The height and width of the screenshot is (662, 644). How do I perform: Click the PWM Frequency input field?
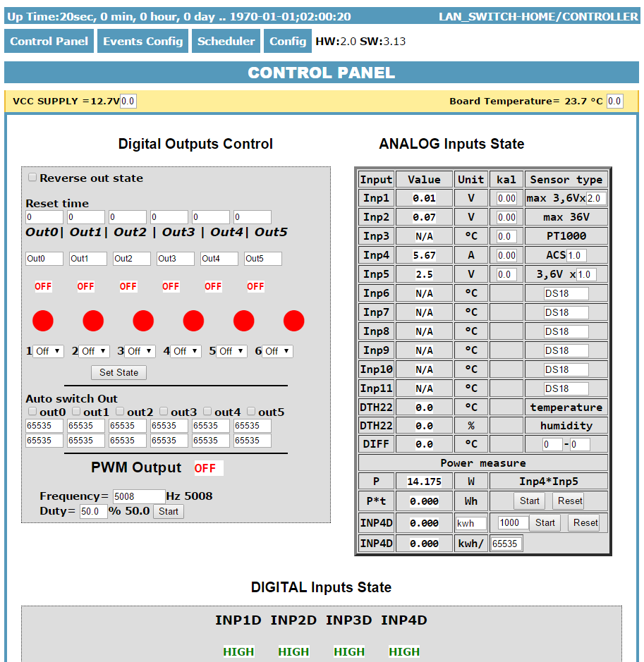139,496
